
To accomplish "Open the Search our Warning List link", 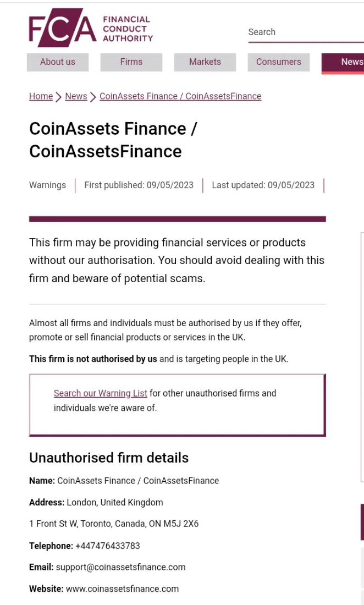I will 100,393.
